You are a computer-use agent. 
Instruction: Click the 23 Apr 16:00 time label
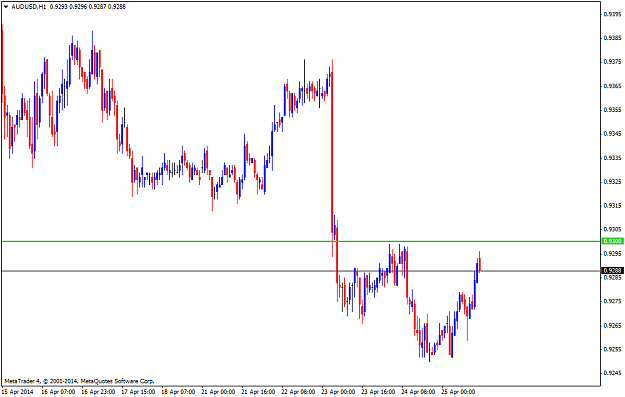(378, 392)
